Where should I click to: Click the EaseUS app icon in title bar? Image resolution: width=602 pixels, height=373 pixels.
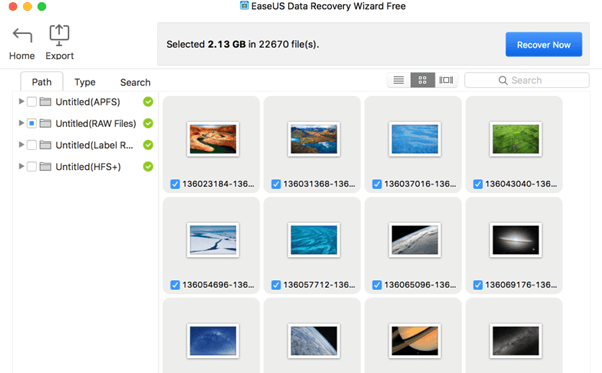(x=244, y=6)
